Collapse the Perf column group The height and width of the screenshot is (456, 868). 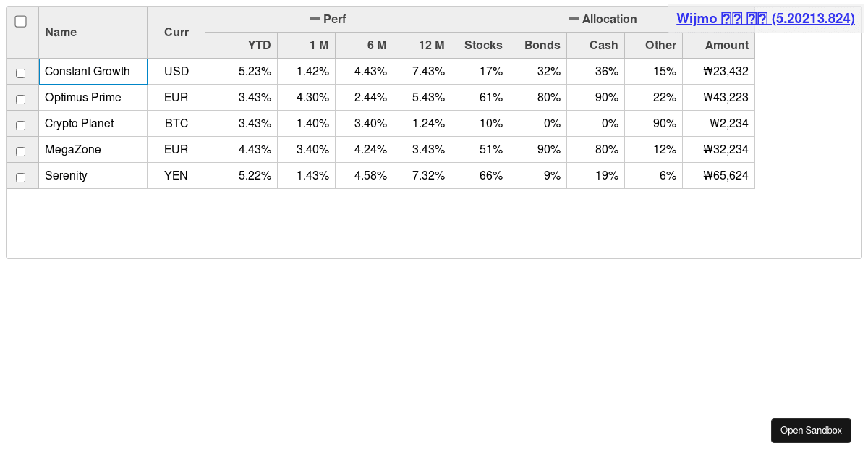(315, 19)
